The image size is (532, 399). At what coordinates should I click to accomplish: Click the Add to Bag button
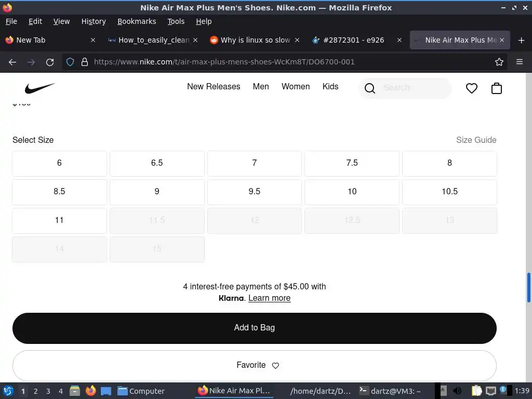[255, 328]
